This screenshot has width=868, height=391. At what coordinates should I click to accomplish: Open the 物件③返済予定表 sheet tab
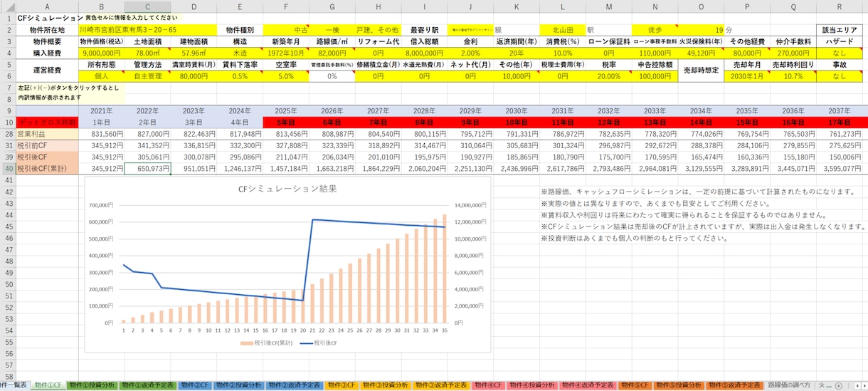tap(441, 385)
